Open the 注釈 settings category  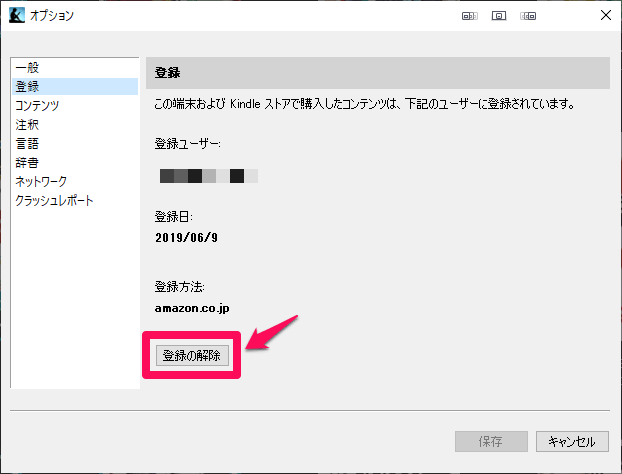[75, 125]
